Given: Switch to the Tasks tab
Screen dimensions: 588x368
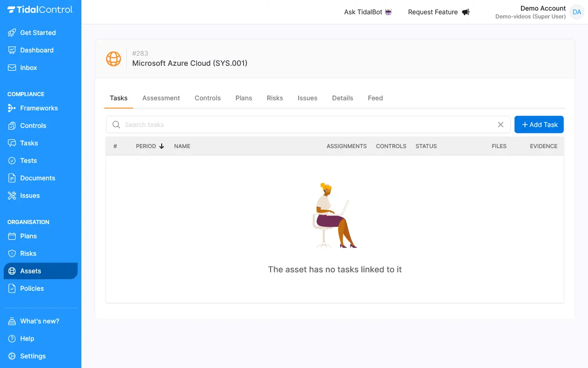Looking at the screenshot, I should tap(119, 98).
